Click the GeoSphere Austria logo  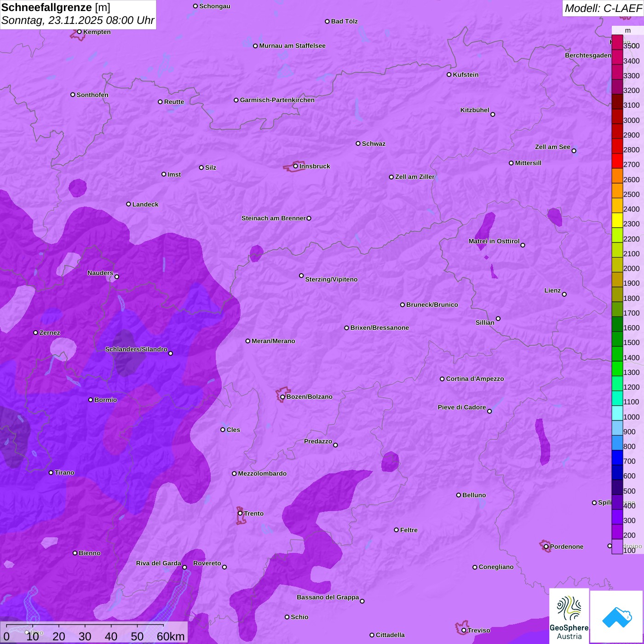(x=569, y=615)
